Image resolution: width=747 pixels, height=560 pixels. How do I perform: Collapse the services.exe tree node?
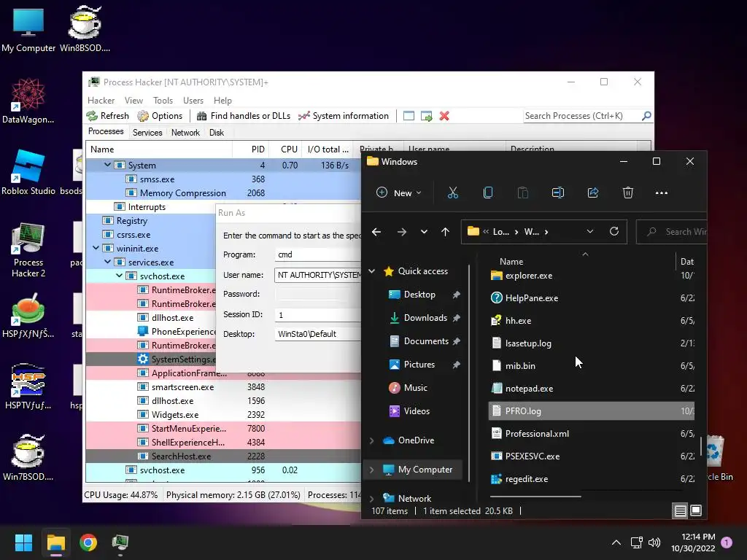click(x=108, y=262)
